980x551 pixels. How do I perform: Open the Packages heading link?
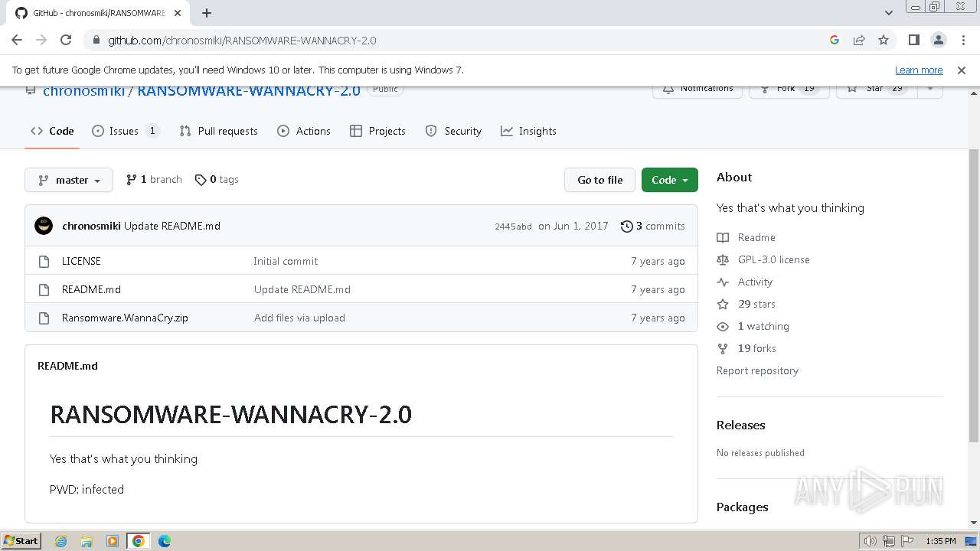742,507
